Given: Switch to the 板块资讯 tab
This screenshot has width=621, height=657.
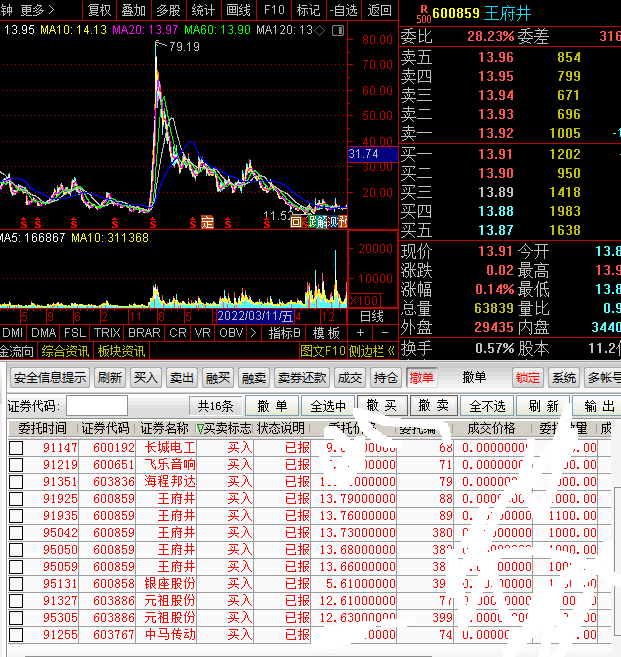Looking at the screenshot, I should pos(121,351).
